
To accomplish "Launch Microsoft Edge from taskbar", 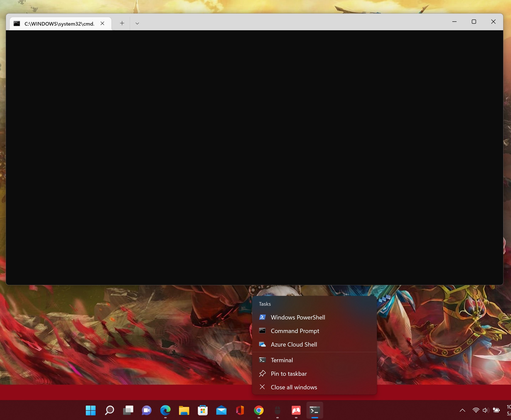I will click(165, 410).
